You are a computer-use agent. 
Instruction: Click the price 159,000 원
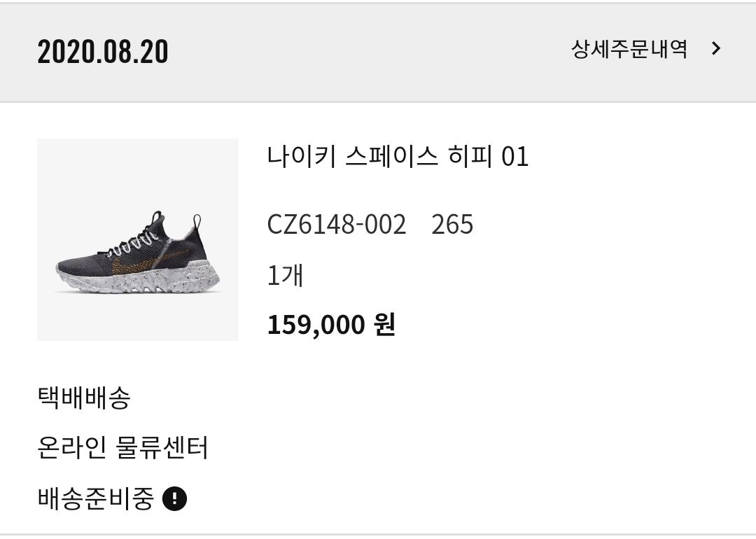click(331, 325)
